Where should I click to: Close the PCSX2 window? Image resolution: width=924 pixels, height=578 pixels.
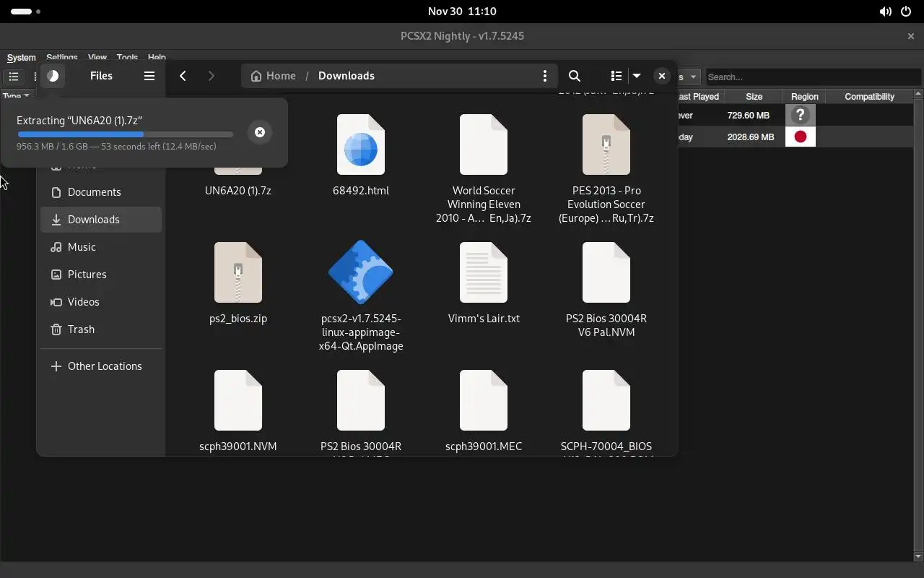[910, 36]
